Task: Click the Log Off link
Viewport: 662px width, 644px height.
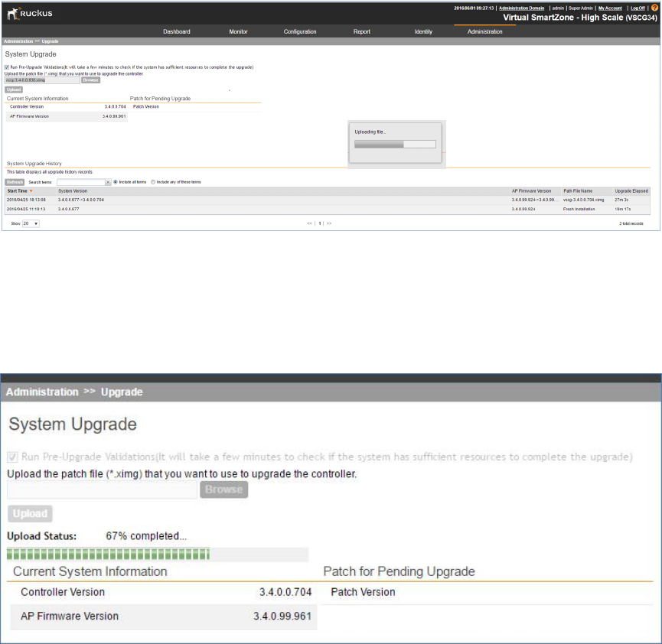Action: [638, 8]
